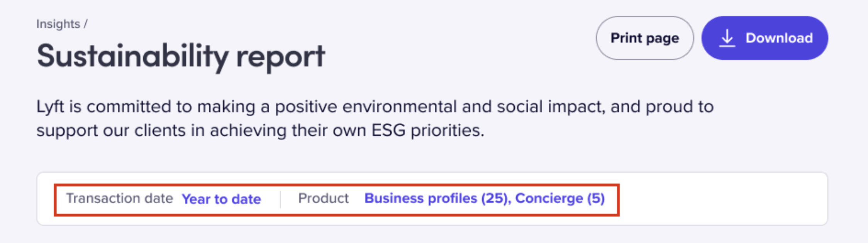Click empty area of the filter bar
This screenshot has width=868, height=243.
[722, 199]
